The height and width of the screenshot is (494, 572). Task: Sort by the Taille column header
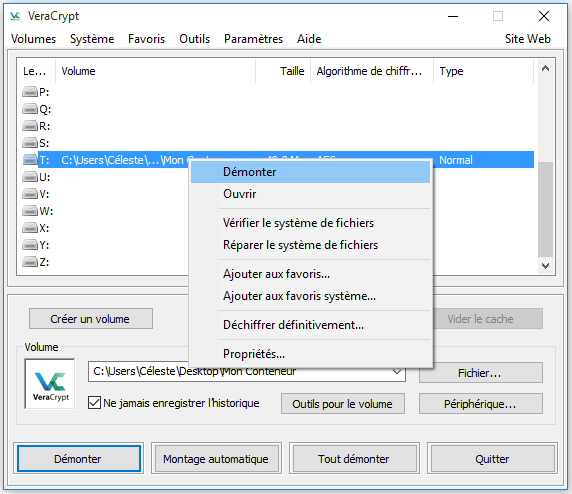[283, 71]
